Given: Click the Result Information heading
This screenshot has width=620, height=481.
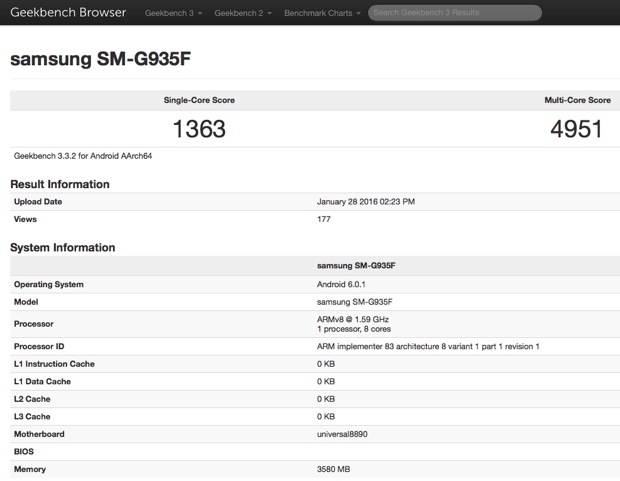Looking at the screenshot, I should 60,184.
